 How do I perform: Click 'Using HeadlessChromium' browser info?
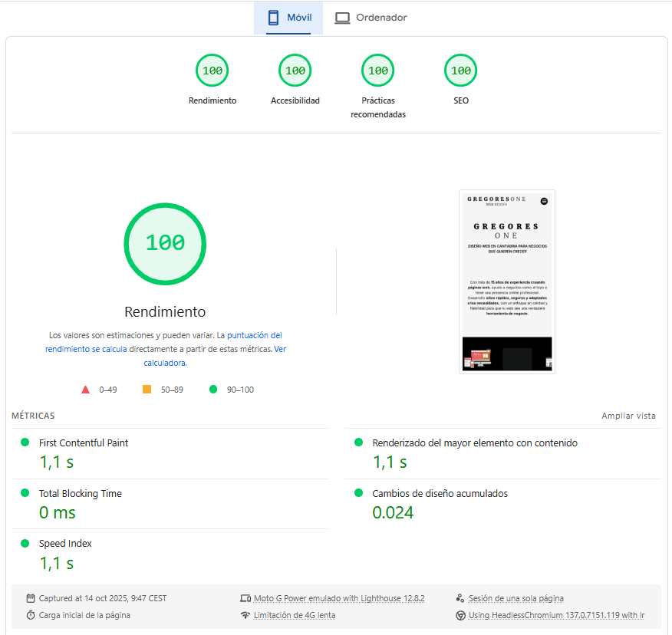coord(556,615)
